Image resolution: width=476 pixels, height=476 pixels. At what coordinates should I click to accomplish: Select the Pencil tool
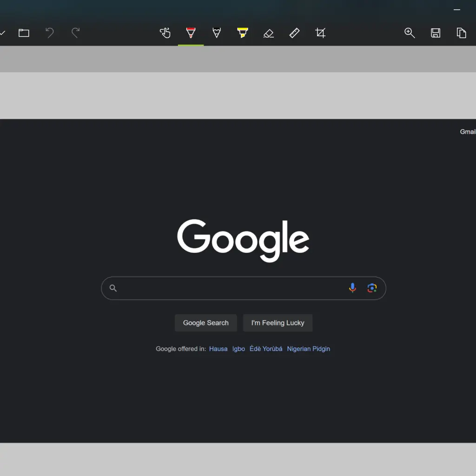click(x=217, y=33)
